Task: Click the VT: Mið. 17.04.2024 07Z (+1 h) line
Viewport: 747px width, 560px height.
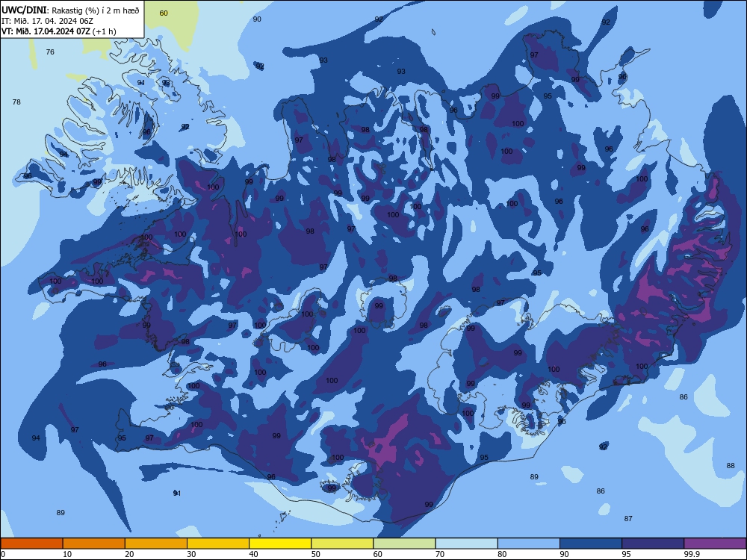Action: [58, 31]
